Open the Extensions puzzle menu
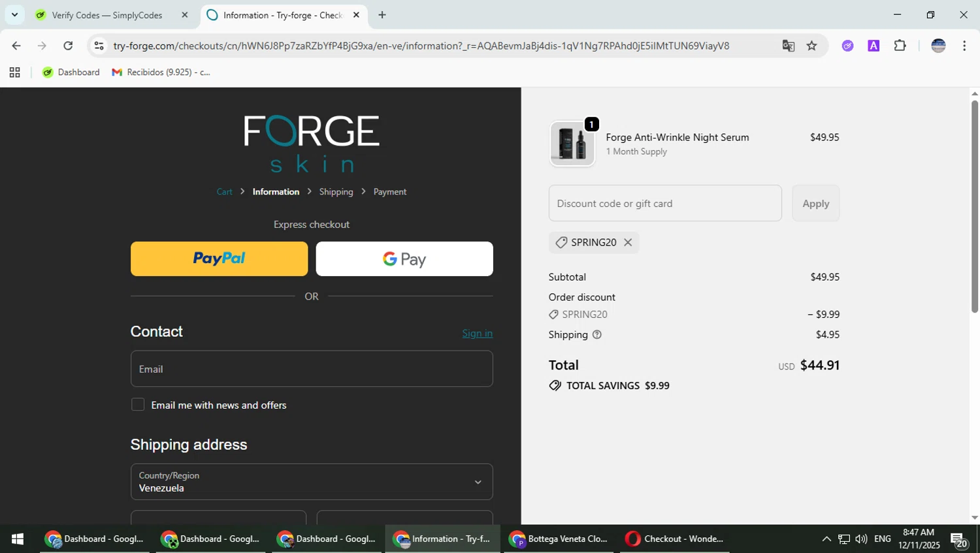The height and width of the screenshot is (553, 980). point(900,46)
